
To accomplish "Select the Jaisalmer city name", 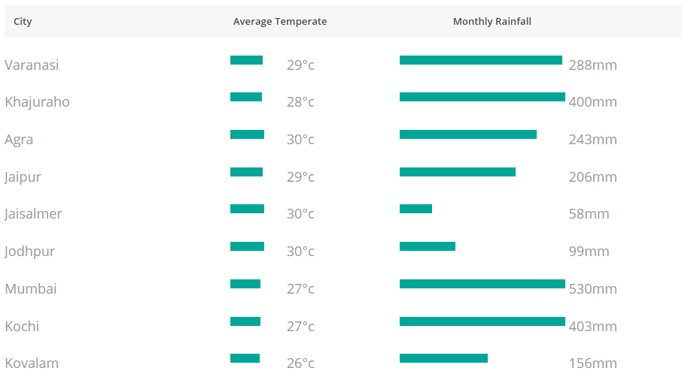I will pyautogui.click(x=33, y=214).
